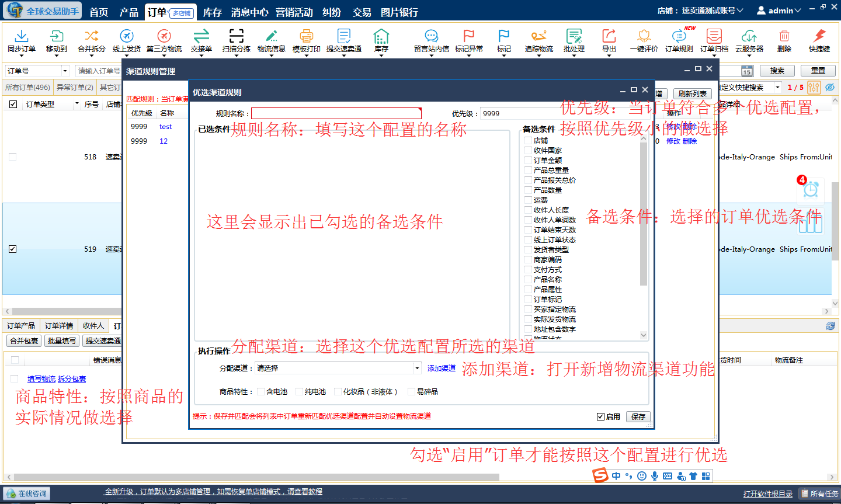Click the 规则名称 rule name input field

(336, 113)
